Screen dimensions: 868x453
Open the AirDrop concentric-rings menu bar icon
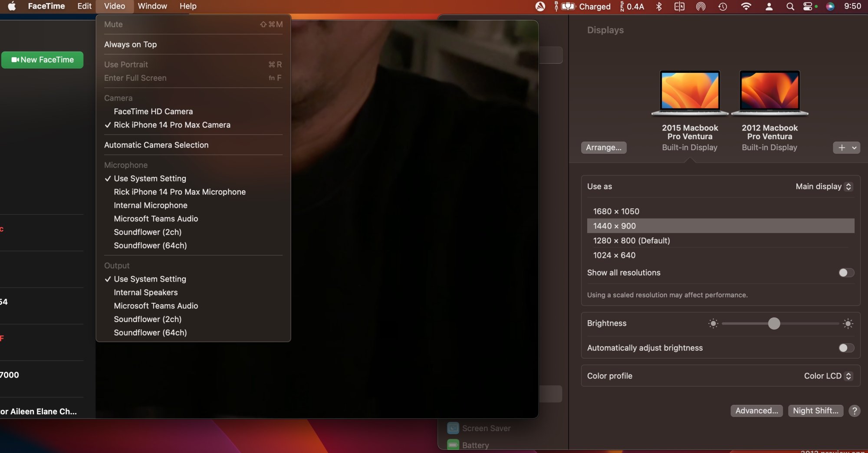[701, 6]
